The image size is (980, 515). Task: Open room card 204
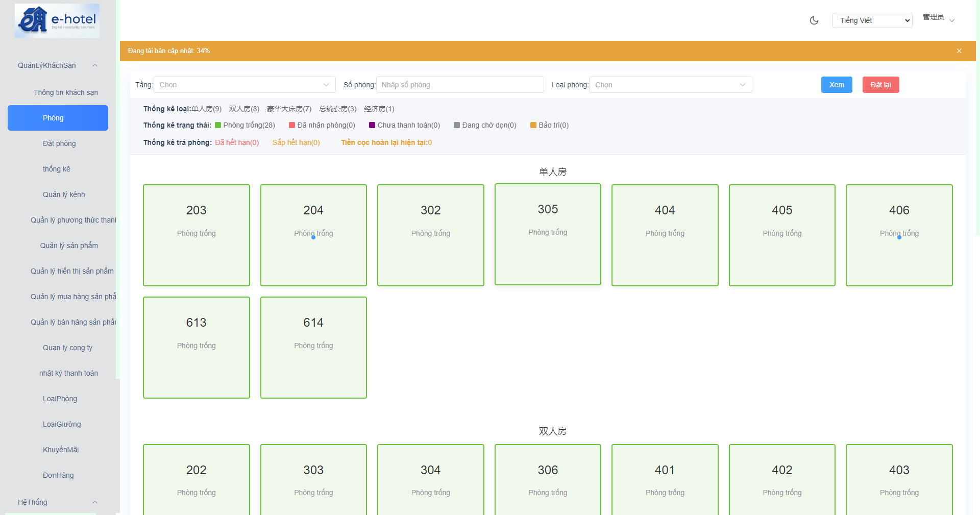(313, 235)
